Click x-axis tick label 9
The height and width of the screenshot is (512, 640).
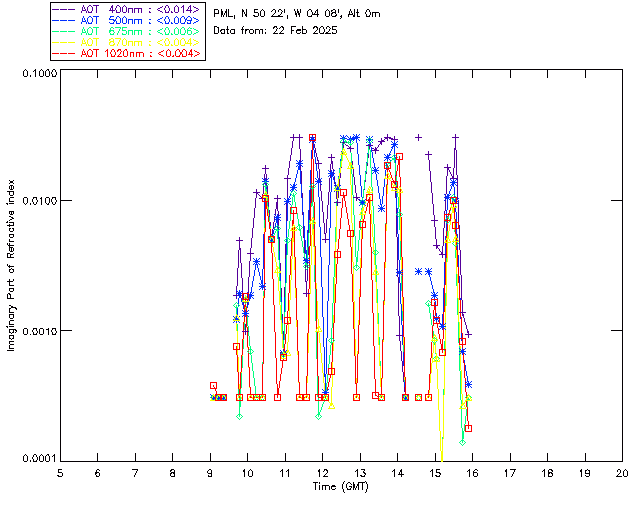(x=210, y=473)
